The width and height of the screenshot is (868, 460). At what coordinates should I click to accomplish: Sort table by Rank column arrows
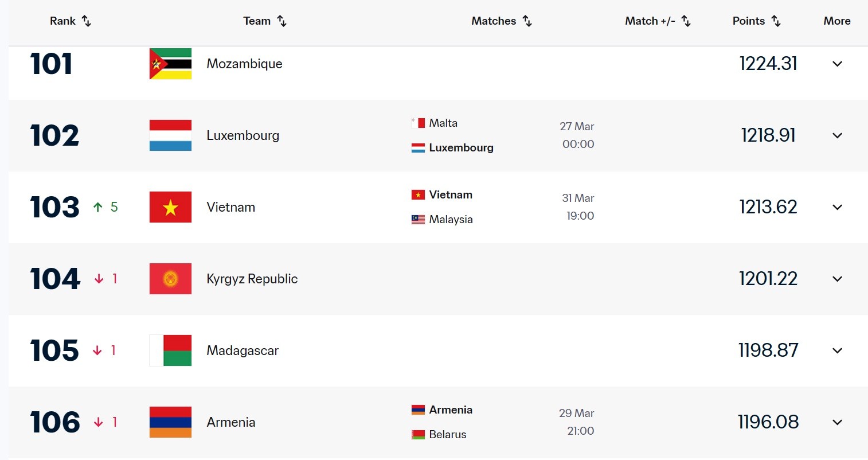coord(87,21)
